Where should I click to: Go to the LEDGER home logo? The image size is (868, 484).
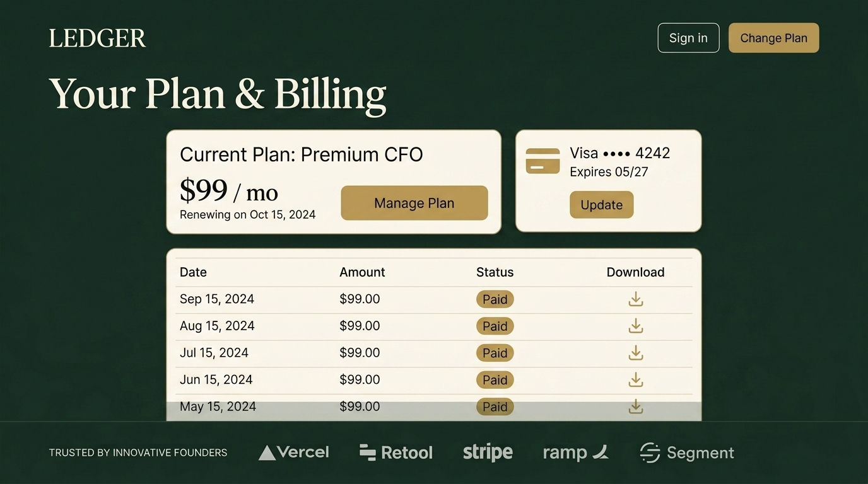coord(97,38)
